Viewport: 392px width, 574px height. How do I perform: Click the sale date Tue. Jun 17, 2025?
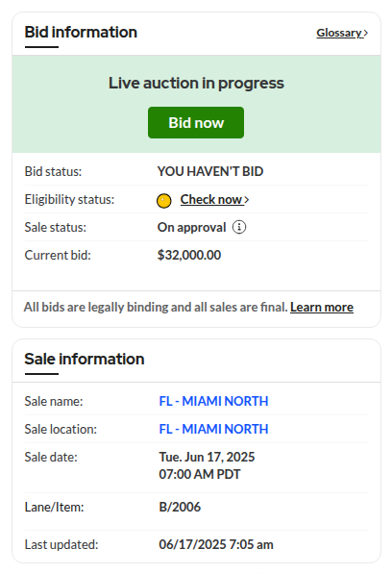click(x=207, y=458)
